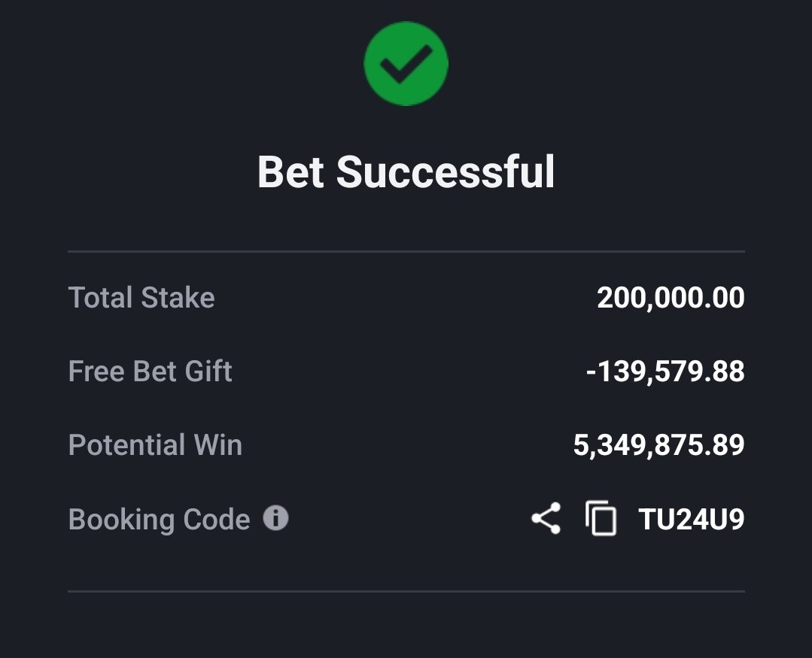Screen dimensions: 812x658
Task: Click the divider line below the heading
Action: click(406, 251)
